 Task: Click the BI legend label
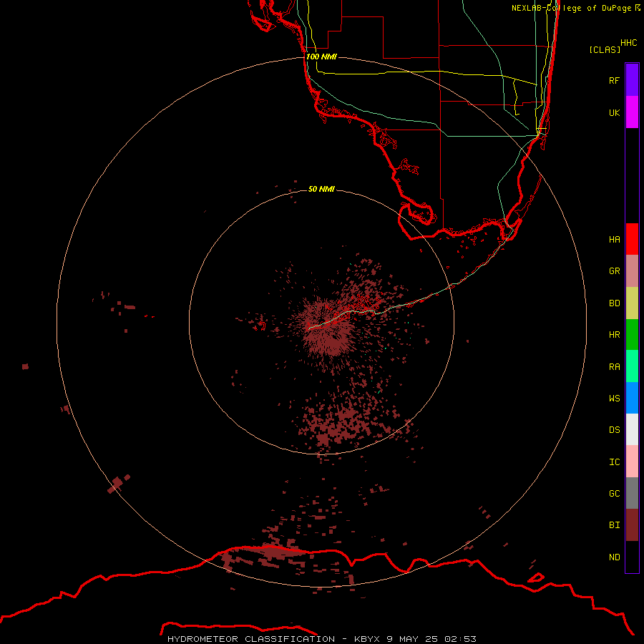[x=614, y=525]
